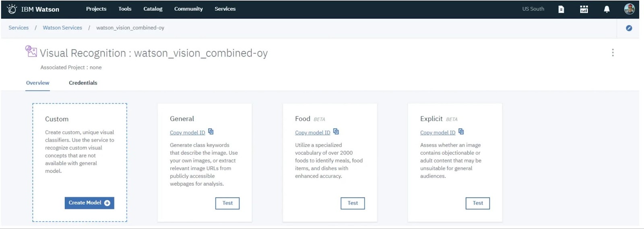
Task: Click the watson_vision_combined-oy breadcrumb text
Action: [130, 28]
